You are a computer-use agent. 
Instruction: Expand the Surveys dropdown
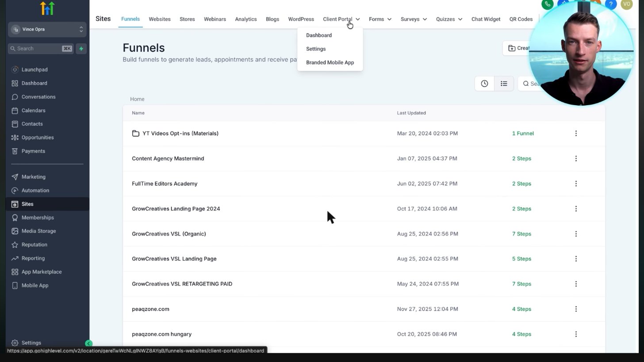(414, 19)
